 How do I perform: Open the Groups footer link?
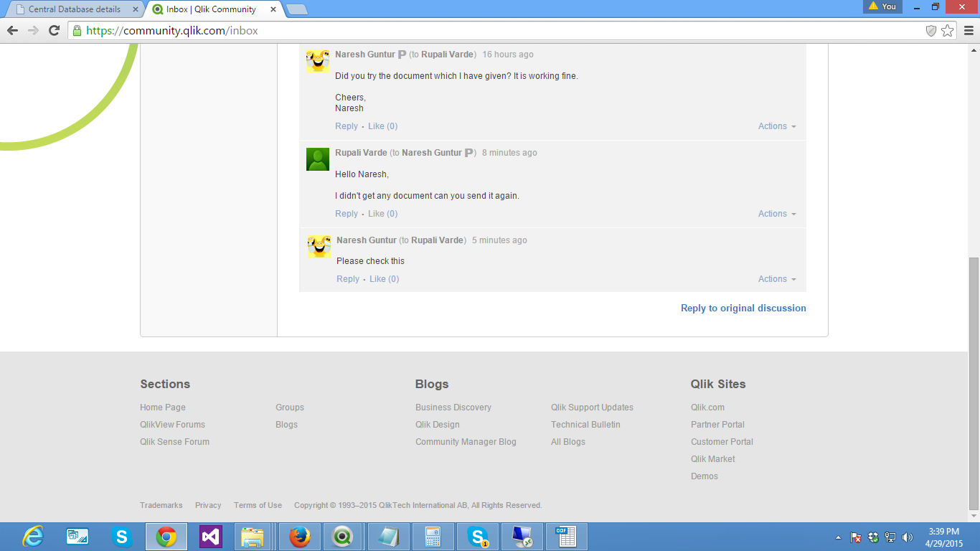pos(290,408)
